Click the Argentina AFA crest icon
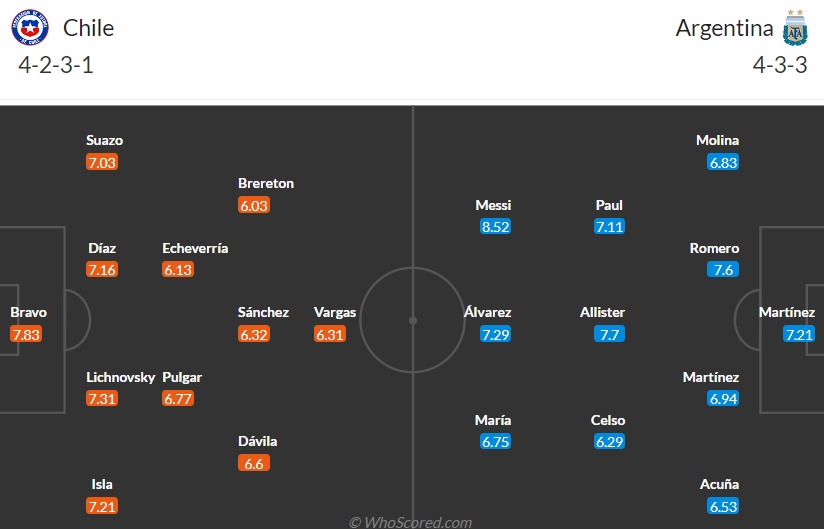 point(795,28)
